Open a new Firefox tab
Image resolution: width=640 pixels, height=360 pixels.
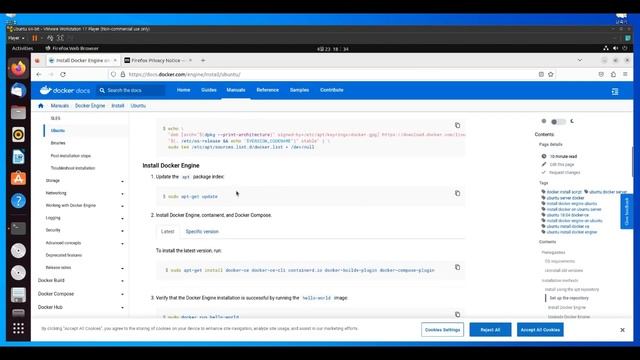pyautogui.click(x=203, y=60)
